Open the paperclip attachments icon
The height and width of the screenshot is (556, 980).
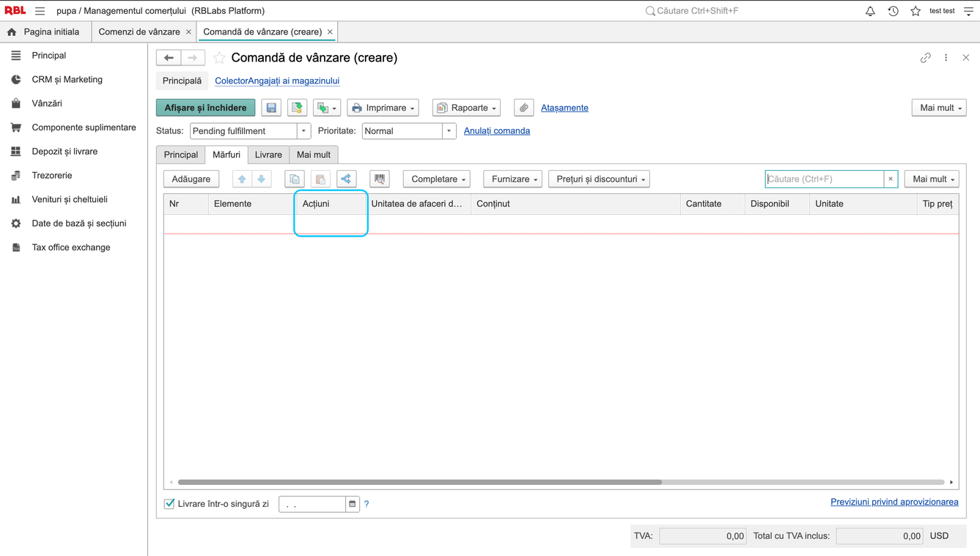pyautogui.click(x=524, y=108)
